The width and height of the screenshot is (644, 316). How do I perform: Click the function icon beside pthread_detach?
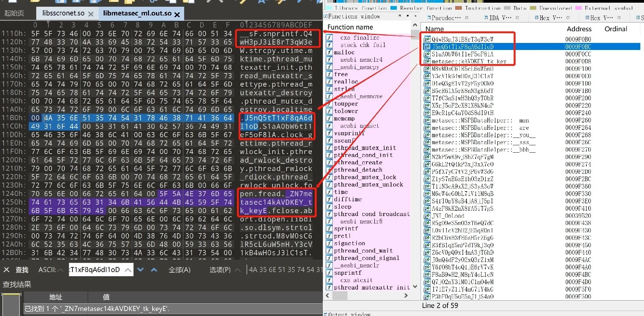329,170
